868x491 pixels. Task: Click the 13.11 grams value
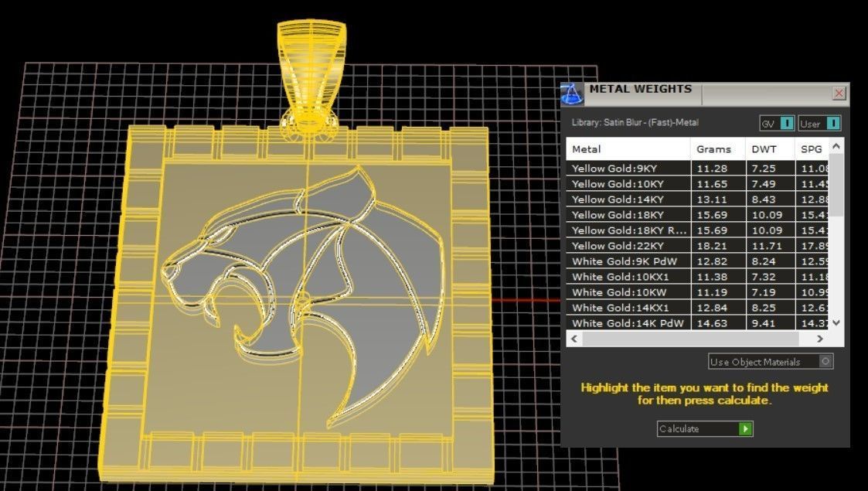coord(712,199)
